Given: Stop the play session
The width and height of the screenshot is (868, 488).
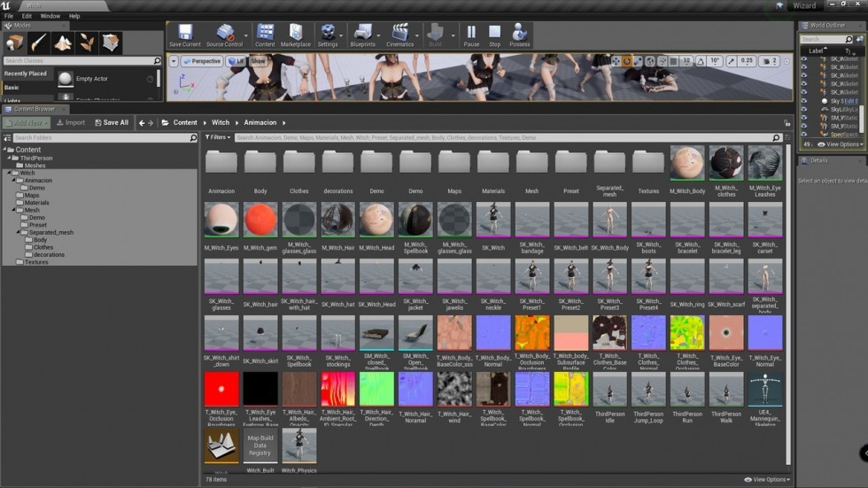Looking at the screenshot, I should (495, 34).
